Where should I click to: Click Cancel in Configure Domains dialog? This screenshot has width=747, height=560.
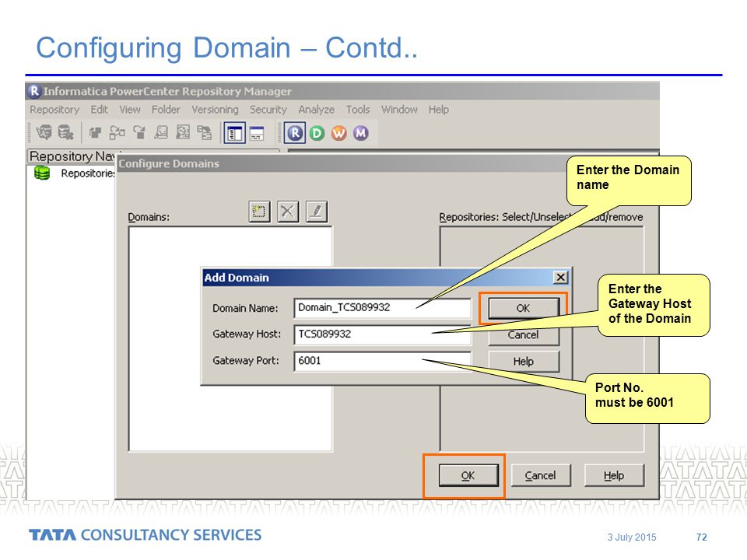(540, 475)
